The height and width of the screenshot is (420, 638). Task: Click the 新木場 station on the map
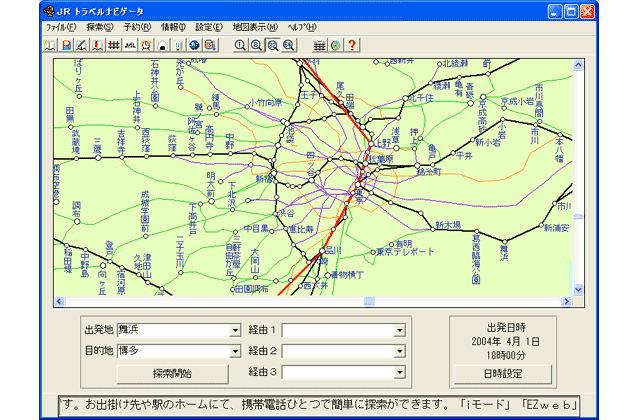[x=433, y=230]
